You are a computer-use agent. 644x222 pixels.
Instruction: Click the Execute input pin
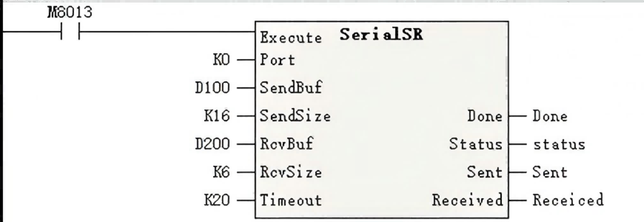[x=291, y=38]
